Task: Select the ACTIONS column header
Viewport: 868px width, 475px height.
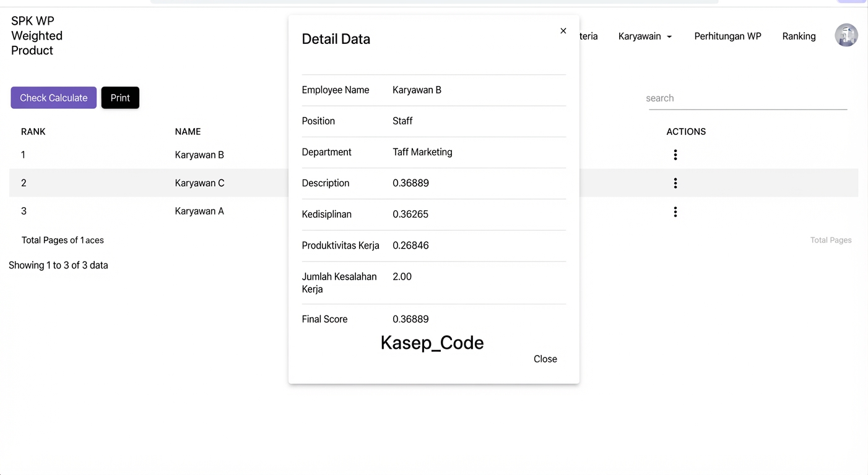Action: [x=686, y=132]
